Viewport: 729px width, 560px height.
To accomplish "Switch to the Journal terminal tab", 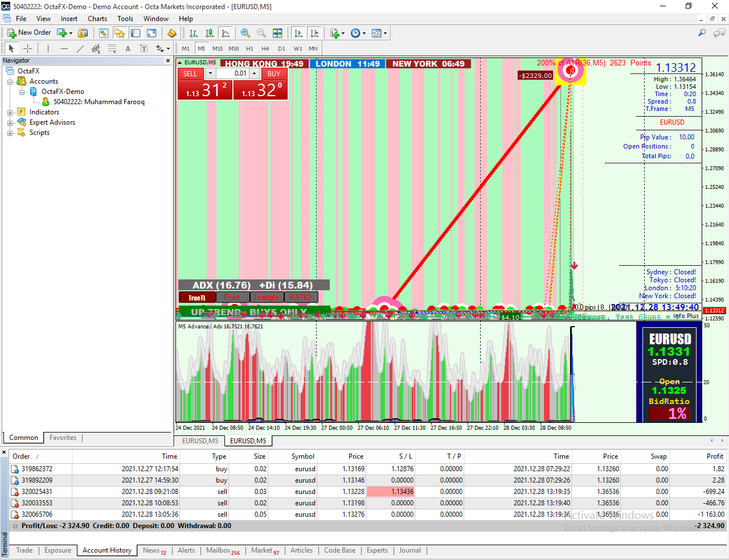I will tap(410, 550).
